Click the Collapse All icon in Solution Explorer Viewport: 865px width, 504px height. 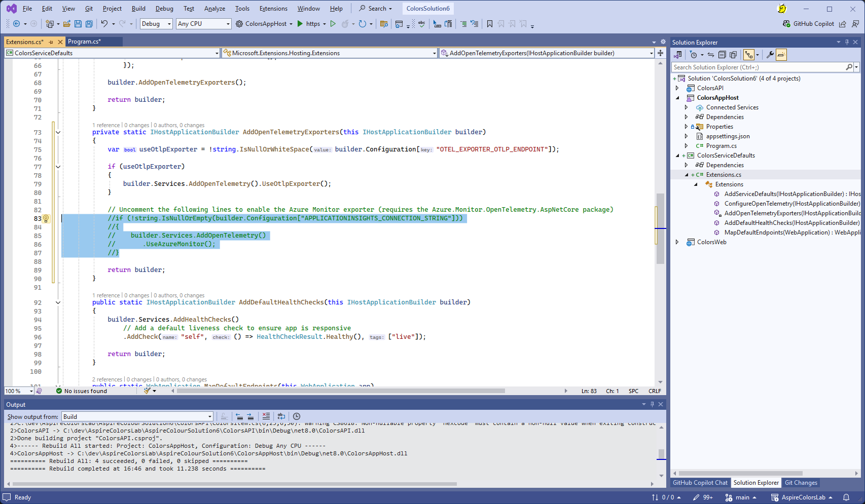click(x=722, y=55)
